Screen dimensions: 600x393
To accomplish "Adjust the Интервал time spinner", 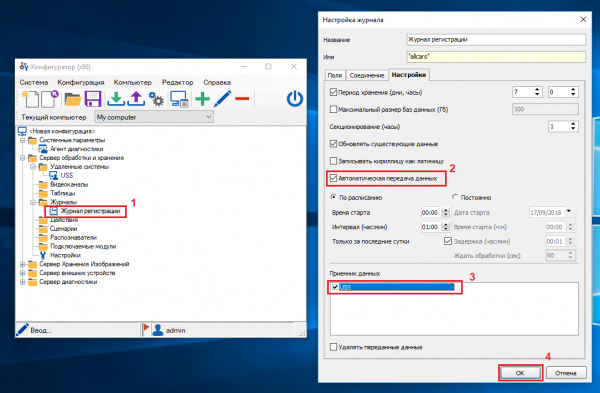I will click(x=445, y=227).
